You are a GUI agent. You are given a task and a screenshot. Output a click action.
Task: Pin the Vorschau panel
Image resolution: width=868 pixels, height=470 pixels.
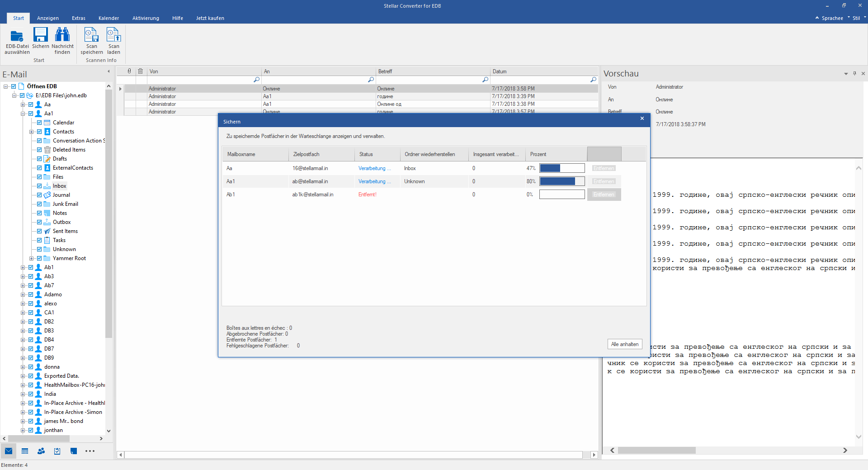coord(854,73)
